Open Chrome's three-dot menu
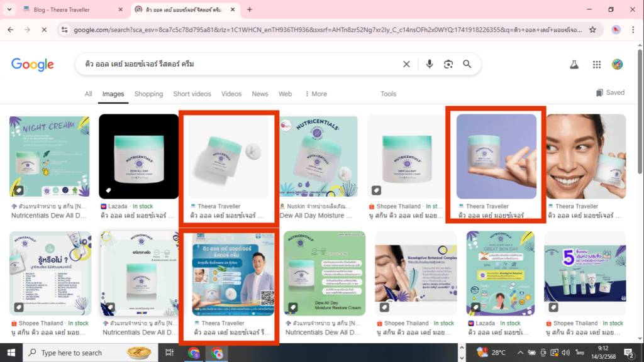 point(633,28)
